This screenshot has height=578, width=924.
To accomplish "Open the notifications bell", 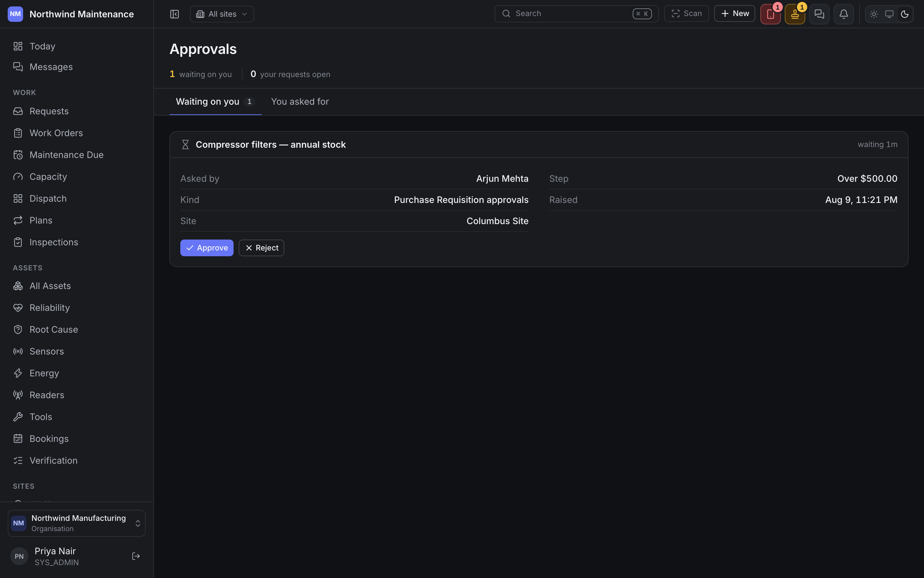I will tap(843, 14).
